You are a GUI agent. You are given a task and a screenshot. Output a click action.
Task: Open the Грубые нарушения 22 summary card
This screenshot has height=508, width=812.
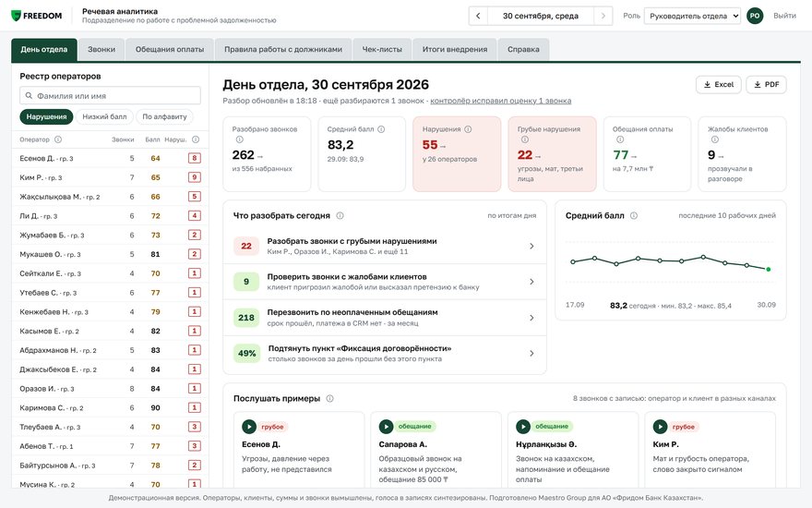coord(552,154)
